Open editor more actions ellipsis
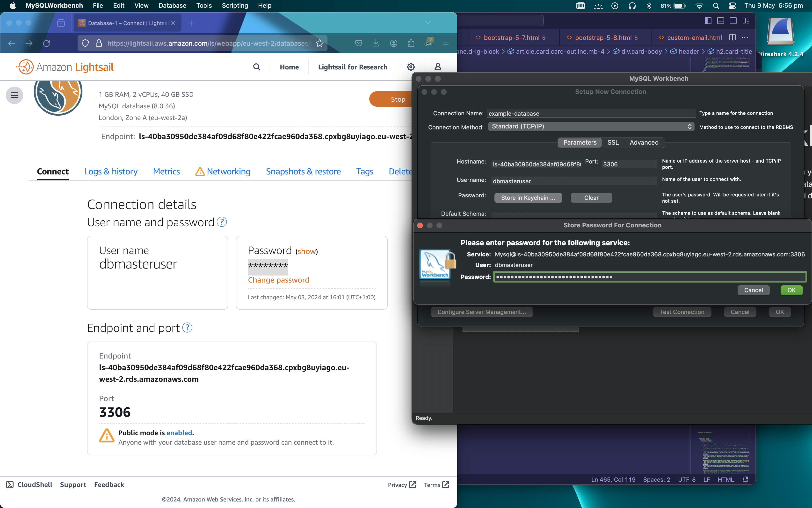Screen dimensions: 812x508 pyautogui.click(x=745, y=38)
